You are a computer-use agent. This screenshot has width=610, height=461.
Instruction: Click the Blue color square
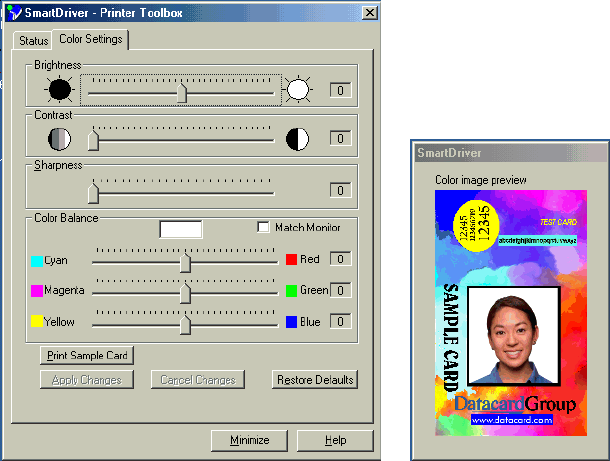(x=291, y=322)
